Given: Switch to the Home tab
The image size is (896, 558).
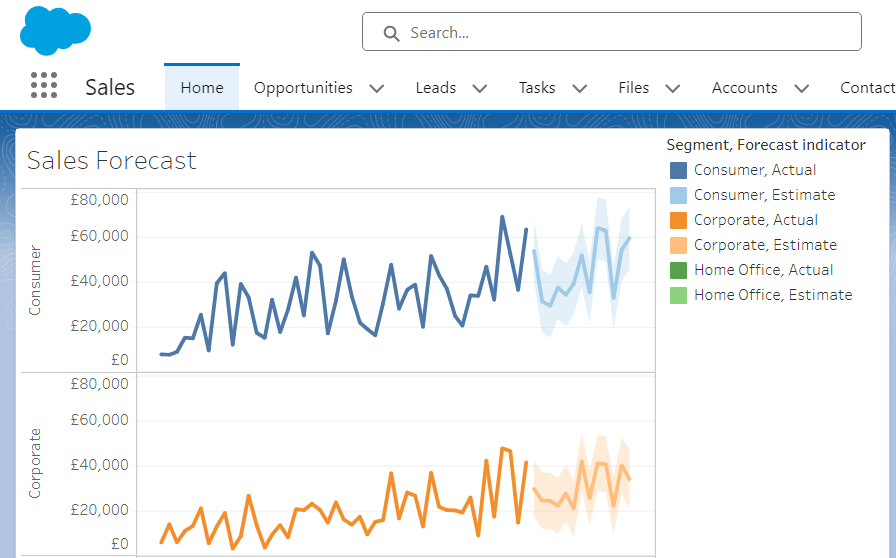Looking at the screenshot, I should pyautogui.click(x=202, y=88).
